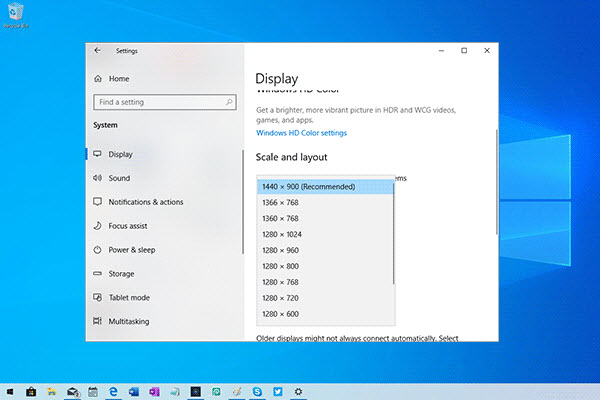Select 1360 × 768 resolution
Screen dimensions: 600x400
click(x=325, y=219)
